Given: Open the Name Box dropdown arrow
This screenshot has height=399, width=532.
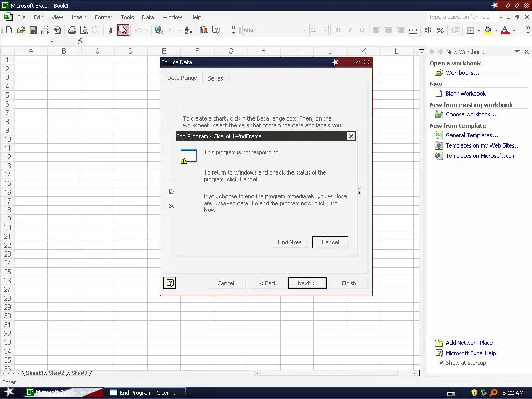Looking at the screenshot, I should click(52, 42).
